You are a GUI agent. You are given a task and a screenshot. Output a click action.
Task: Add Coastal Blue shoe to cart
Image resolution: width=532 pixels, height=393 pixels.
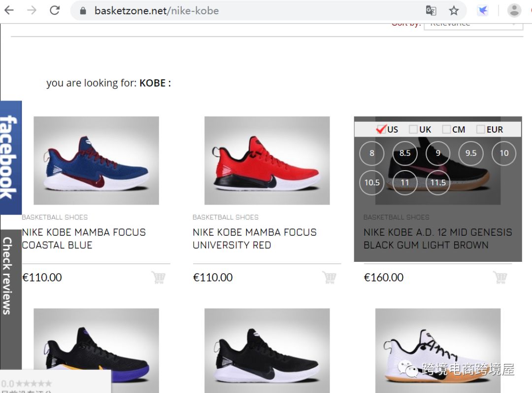coord(159,278)
